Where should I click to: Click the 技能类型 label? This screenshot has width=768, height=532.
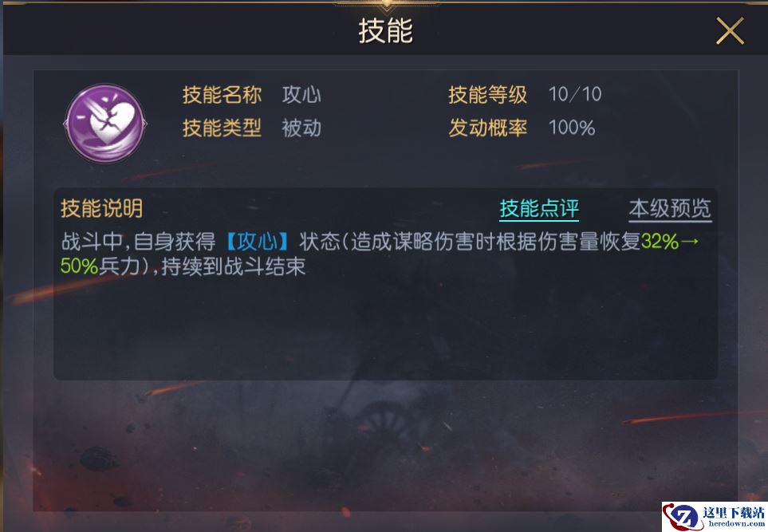coord(222,128)
